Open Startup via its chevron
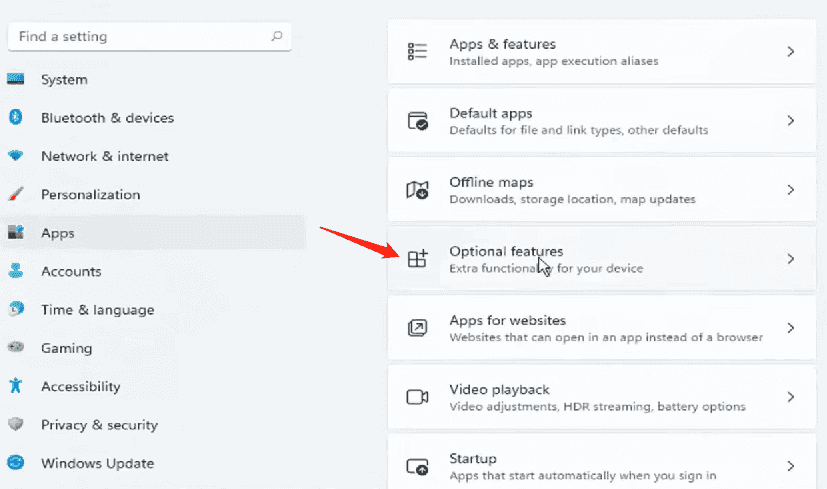The image size is (827, 489). point(791,466)
